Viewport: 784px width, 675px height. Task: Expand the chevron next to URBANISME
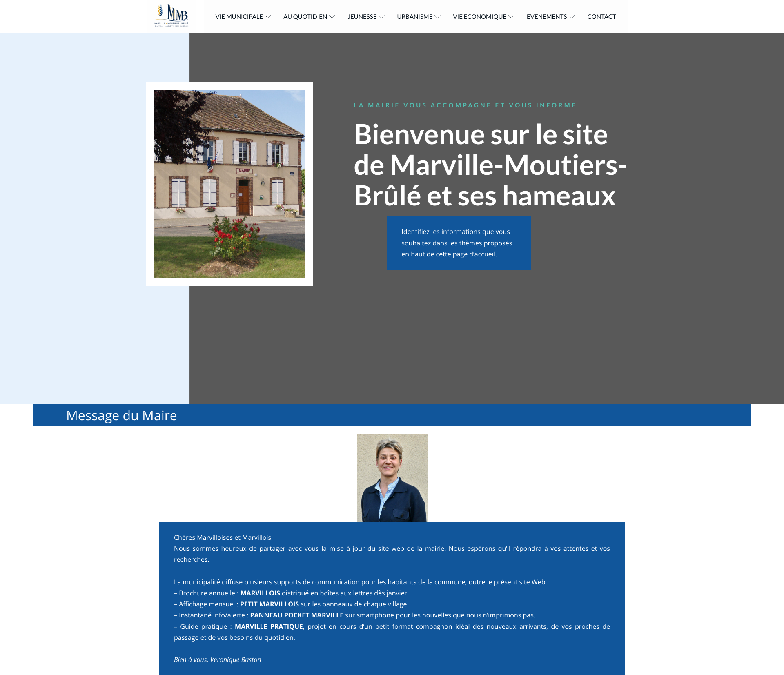click(x=437, y=17)
